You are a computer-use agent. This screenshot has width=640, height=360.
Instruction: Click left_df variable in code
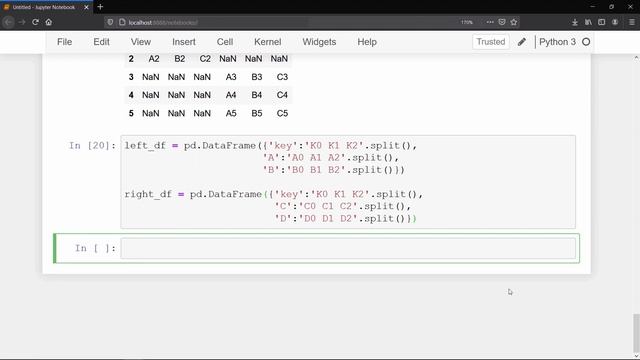[x=145, y=146]
